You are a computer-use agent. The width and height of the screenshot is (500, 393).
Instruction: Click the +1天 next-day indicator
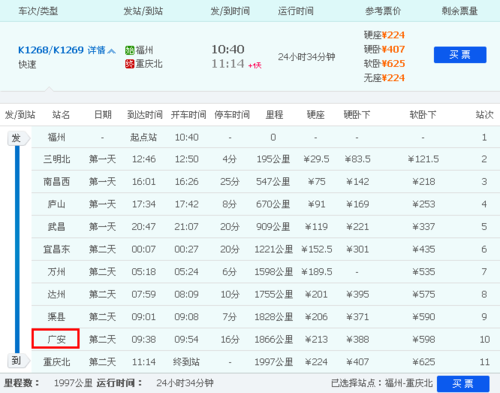click(255, 65)
